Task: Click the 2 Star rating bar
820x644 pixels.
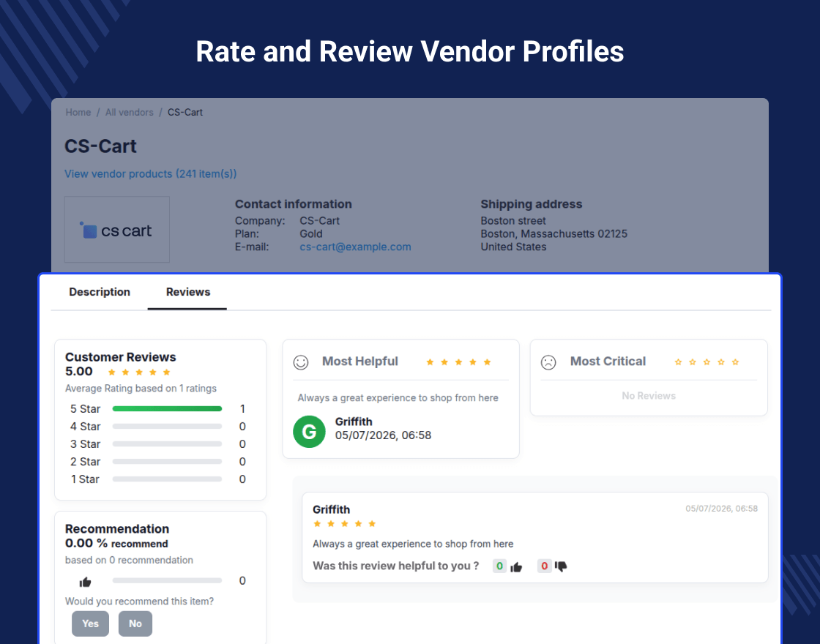Action: (168, 462)
